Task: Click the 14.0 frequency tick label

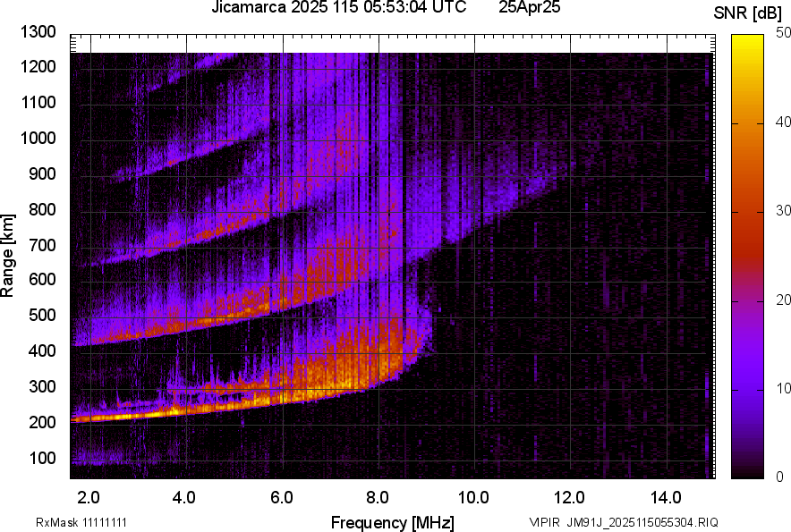Action: pos(666,498)
